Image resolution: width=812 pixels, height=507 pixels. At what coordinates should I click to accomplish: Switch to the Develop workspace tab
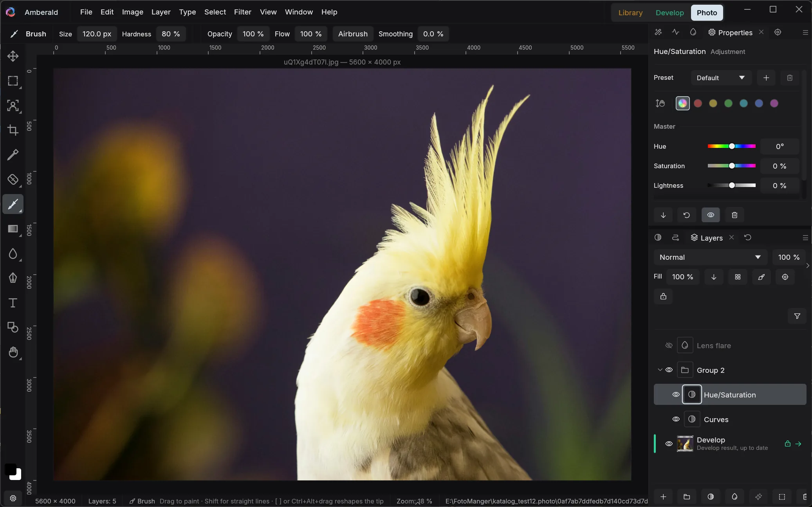click(x=669, y=13)
